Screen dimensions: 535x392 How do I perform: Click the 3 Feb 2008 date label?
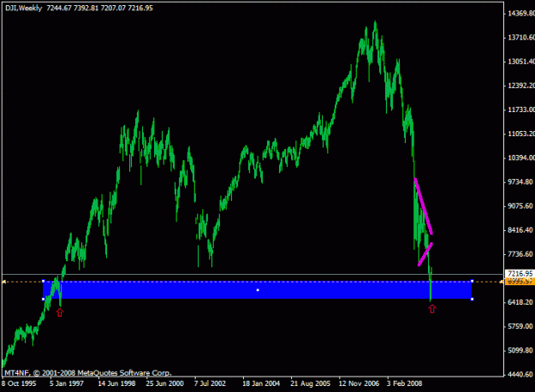[x=404, y=383]
